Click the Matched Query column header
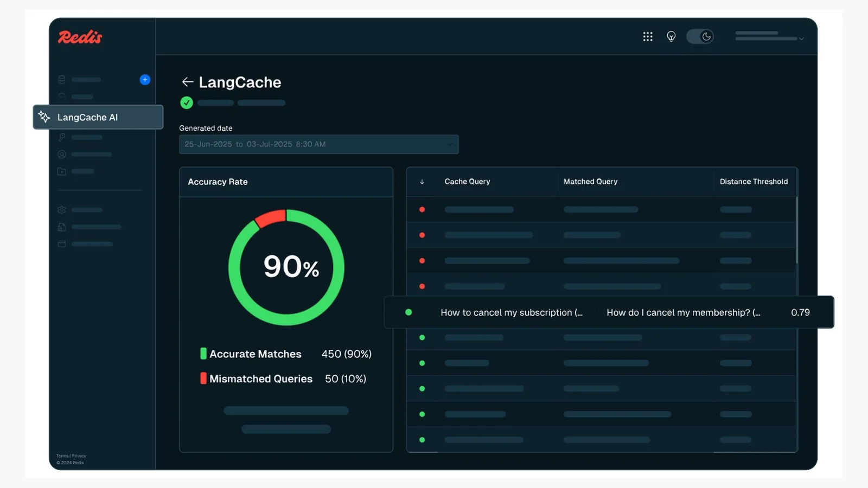Viewport: 868px width, 488px height. tap(590, 182)
